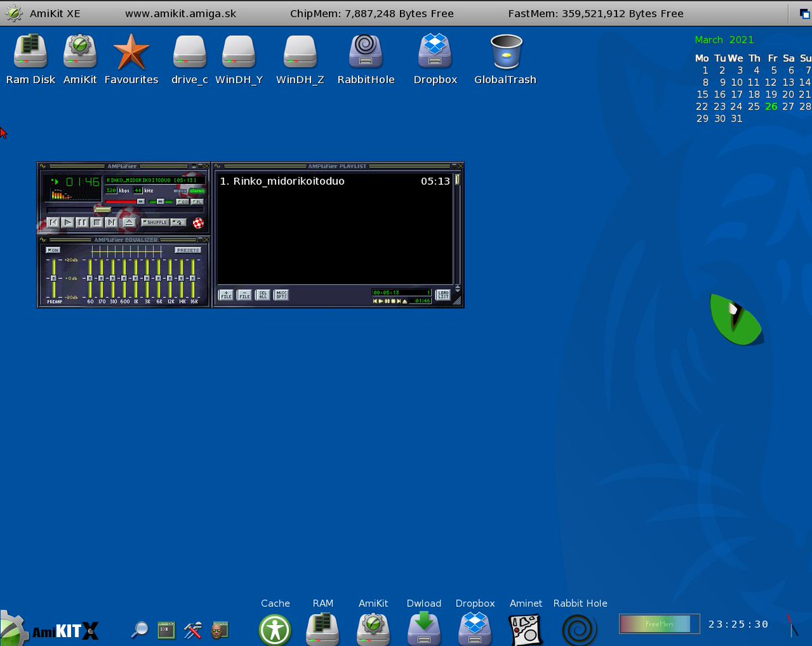Click the Cache dock icon
Screen dimensions: 812x646
pyautogui.click(x=275, y=629)
